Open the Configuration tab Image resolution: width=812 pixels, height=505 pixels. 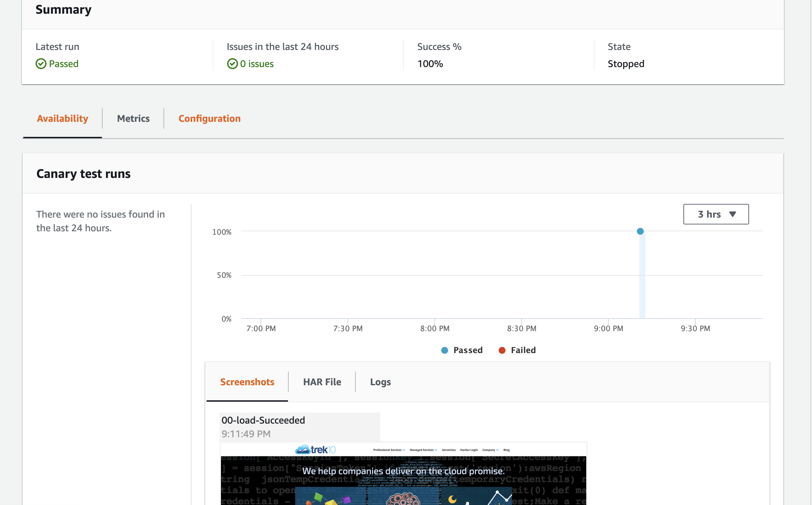(209, 118)
